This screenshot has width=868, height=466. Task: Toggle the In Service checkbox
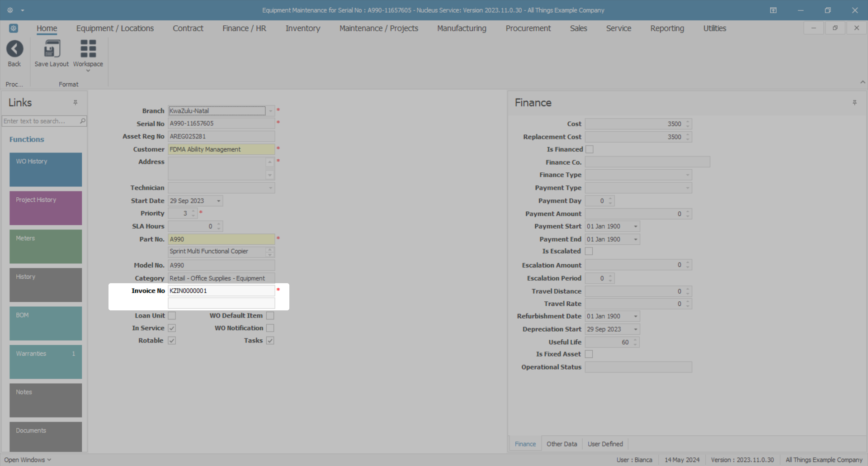172,328
